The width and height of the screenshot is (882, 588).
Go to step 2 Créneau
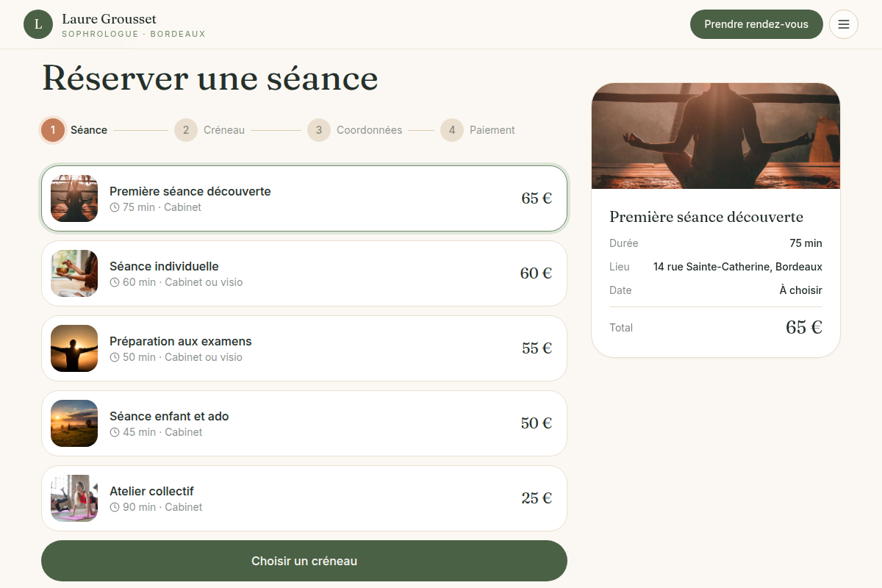tap(209, 130)
